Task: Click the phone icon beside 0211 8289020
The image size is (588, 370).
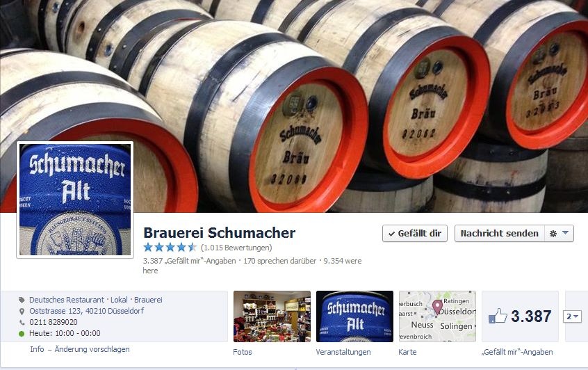Action: pyautogui.click(x=22, y=322)
